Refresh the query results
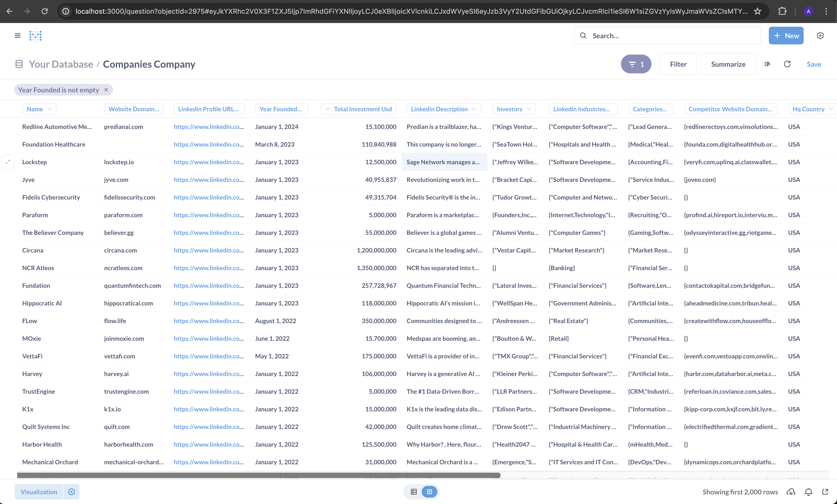This screenshot has height=504, width=837. [x=787, y=64]
